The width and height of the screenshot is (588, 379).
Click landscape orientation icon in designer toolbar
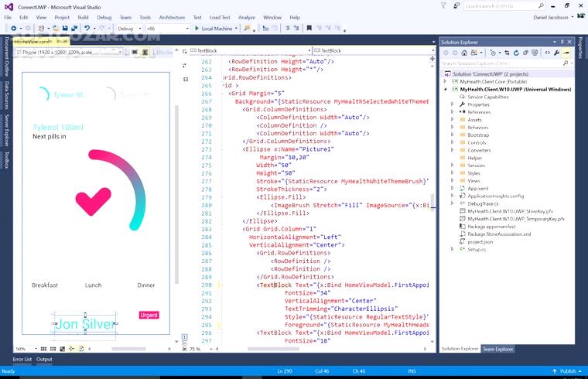pos(135,53)
